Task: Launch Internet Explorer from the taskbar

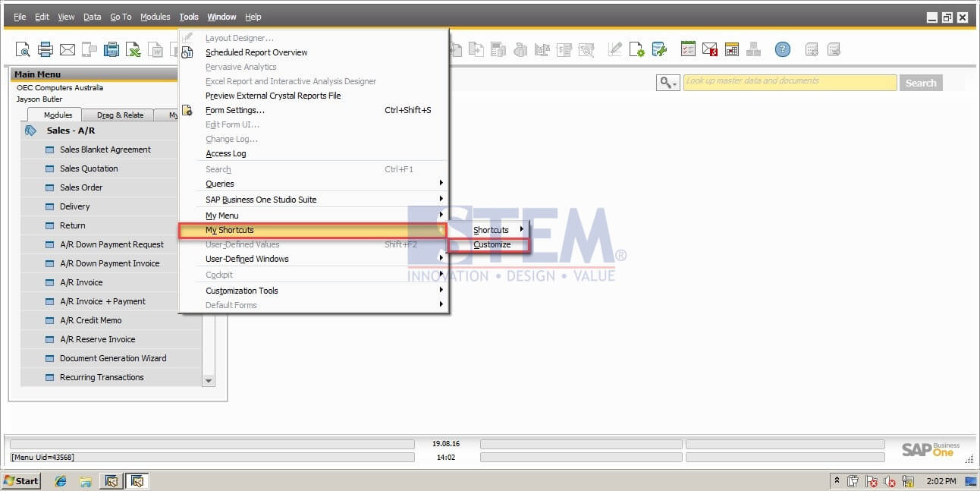Action: (61, 481)
